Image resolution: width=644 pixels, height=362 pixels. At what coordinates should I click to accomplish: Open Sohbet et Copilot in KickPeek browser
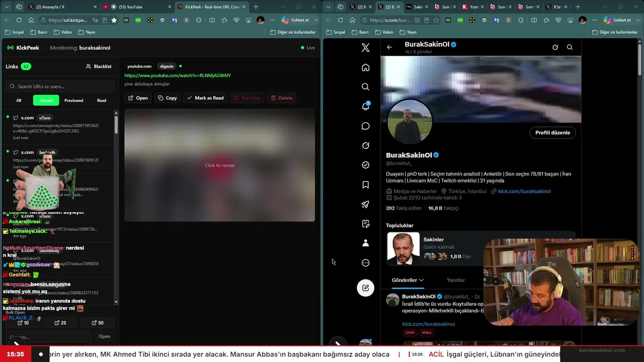tap(295, 20)
